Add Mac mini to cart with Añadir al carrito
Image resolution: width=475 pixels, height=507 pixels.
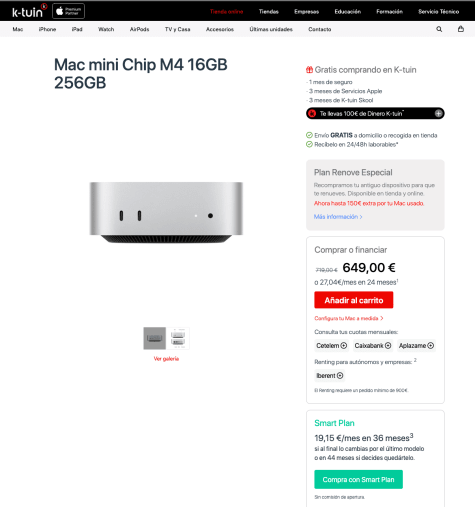pos(354,300)
